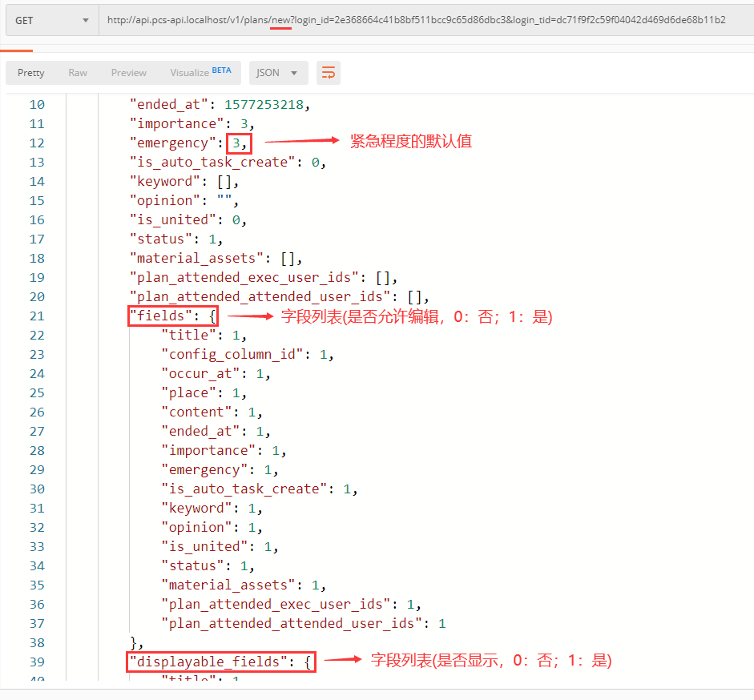Click the "fields" key name
Viewport: 754px width, 700px height.
point(161,316)
